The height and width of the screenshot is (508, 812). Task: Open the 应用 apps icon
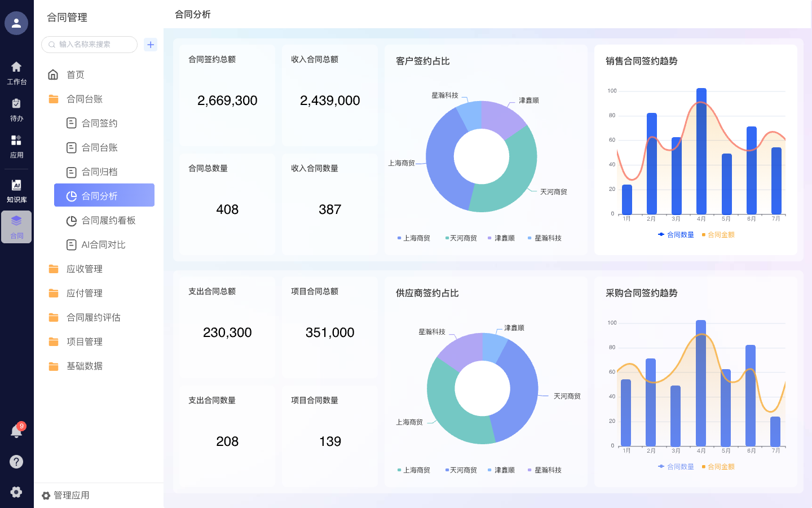[16, 146]
